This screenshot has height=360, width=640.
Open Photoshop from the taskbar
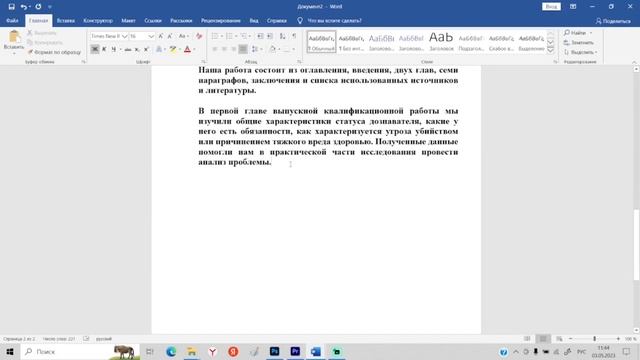pos(275,351)
